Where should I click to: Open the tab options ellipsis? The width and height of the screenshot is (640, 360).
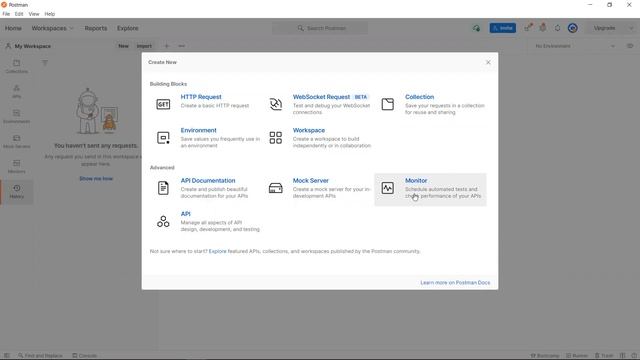(x=182, y=46)
